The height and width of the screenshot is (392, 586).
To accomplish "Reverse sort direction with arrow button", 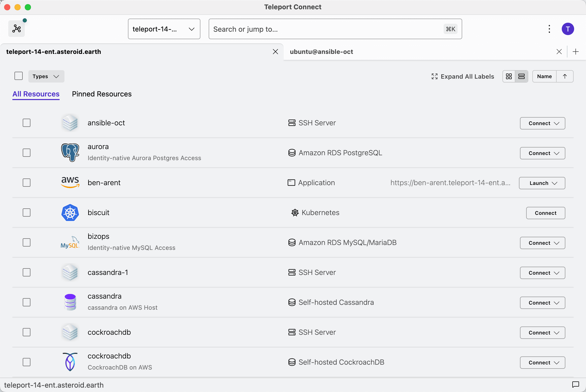I will 565,76.
